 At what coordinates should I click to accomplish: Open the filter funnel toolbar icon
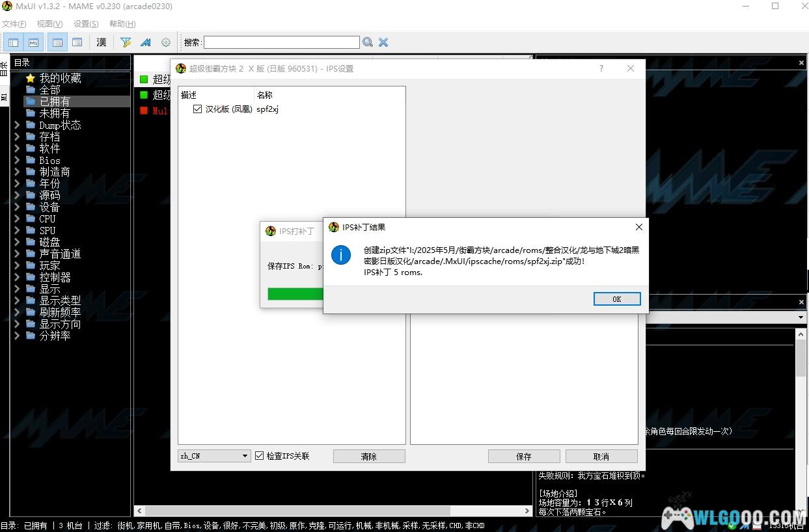tap(126, 42)
